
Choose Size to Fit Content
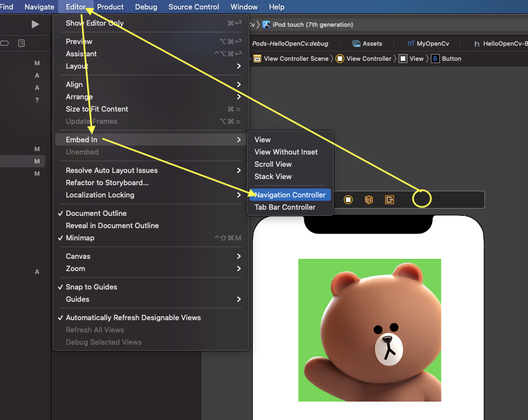151,109
